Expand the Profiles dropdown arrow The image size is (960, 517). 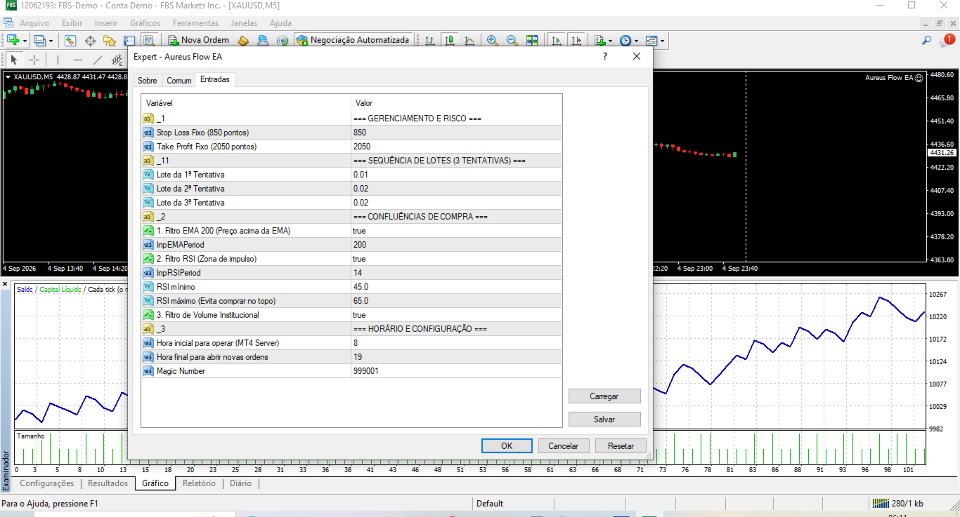(x=51, y=41)
